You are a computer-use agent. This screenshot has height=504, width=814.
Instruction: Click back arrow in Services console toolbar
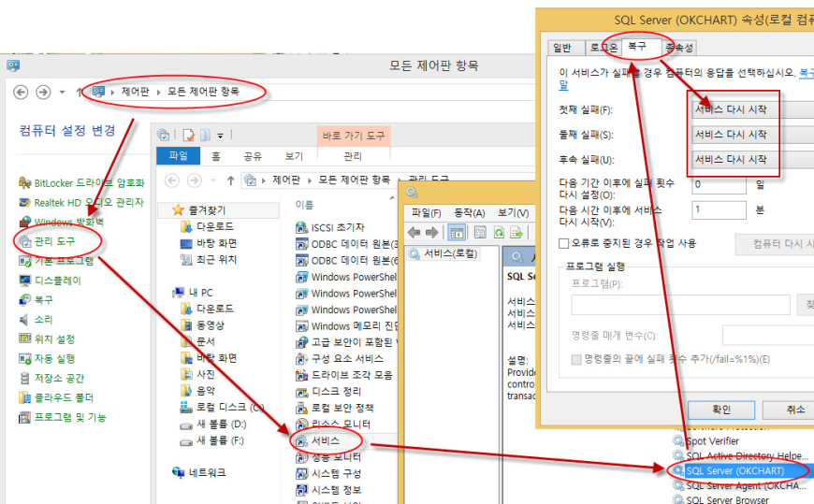coord(414,233)
